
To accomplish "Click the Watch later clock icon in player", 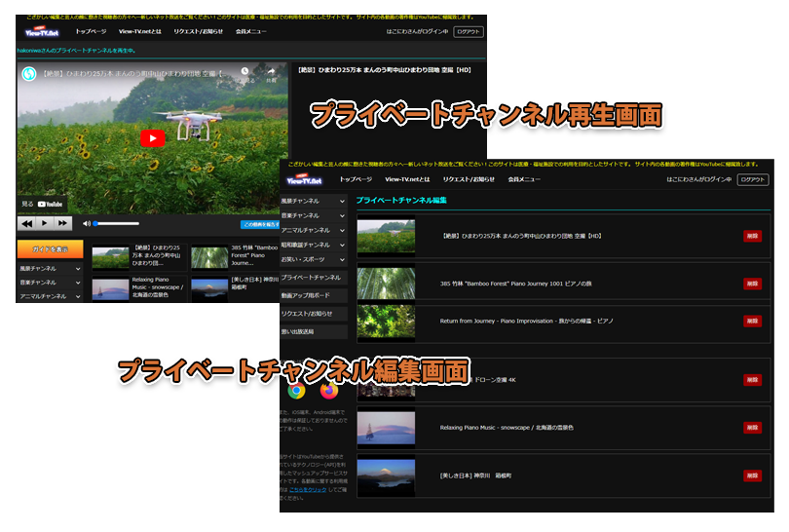I will [x=245, y=71].
